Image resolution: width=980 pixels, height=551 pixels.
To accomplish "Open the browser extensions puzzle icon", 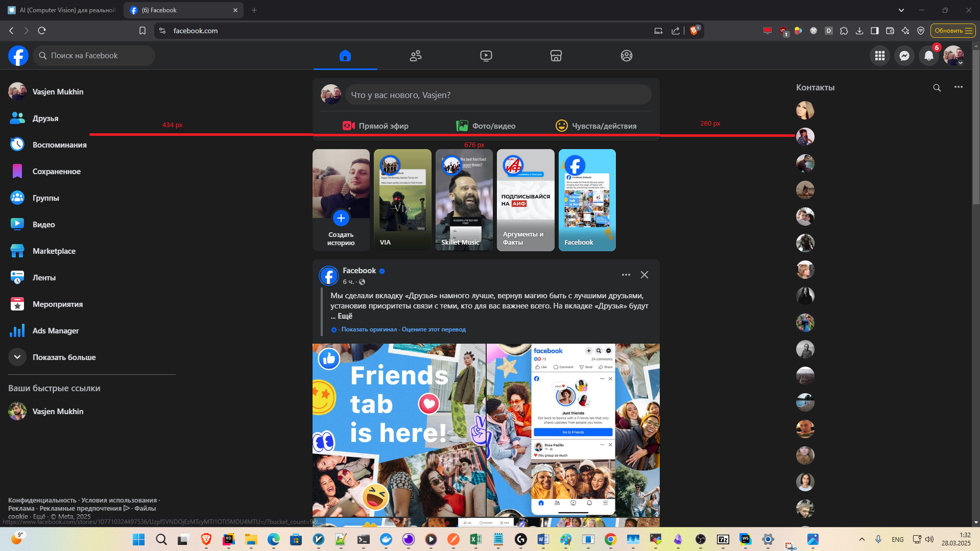I will pyautogui.click(x=844, y=31).
